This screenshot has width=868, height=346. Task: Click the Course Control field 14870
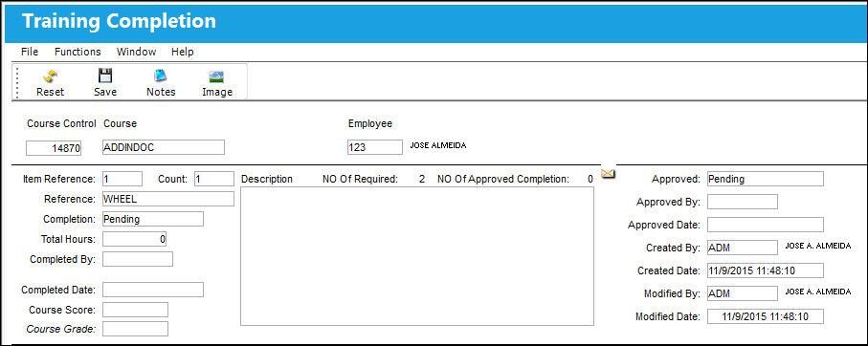tap(54, 148)
